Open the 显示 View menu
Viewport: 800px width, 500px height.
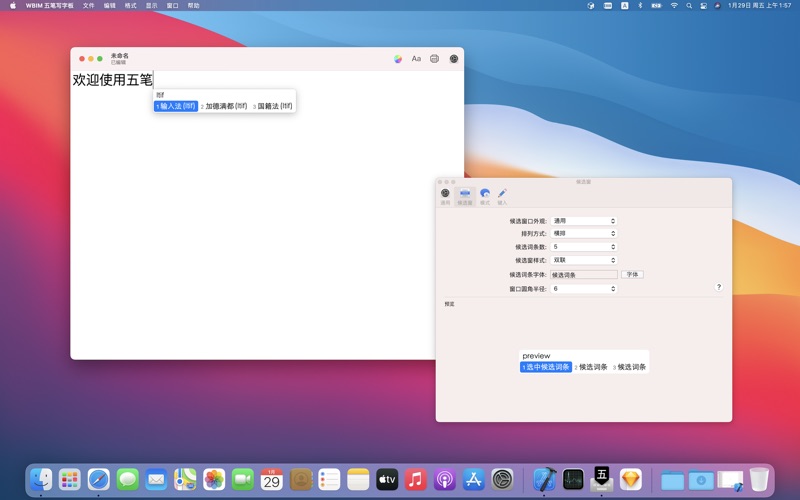pyautogui.click(x=152, y=6)
